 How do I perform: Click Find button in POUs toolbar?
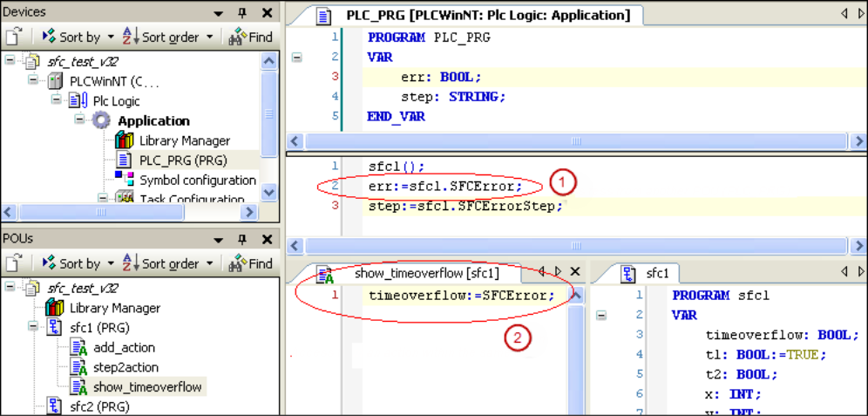250,263
